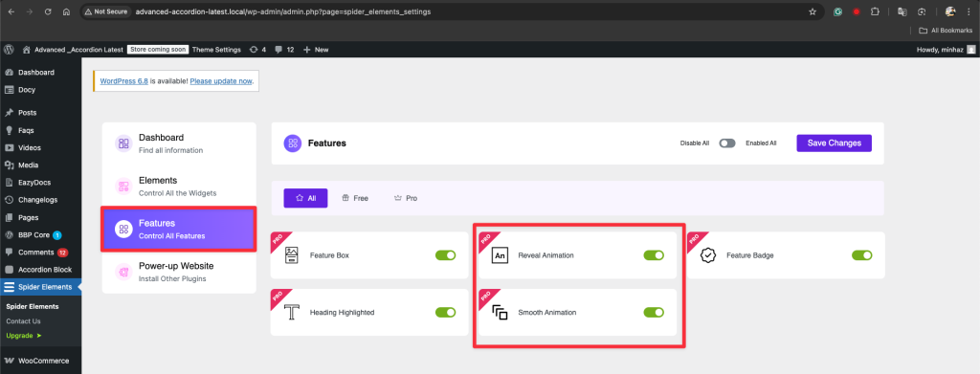Image resolution: width=980 pixels, height=374 pixels.
Task: Open Faqs in the WordPress sidebar
Action: click(40, 130)
